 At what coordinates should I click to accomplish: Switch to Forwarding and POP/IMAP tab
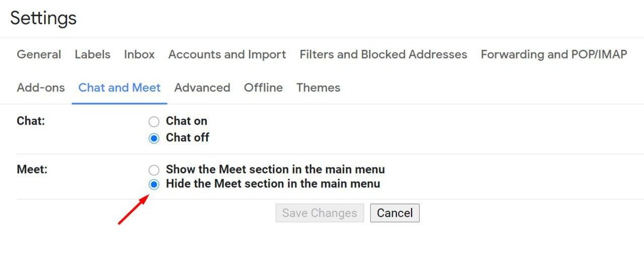(554, 55)
